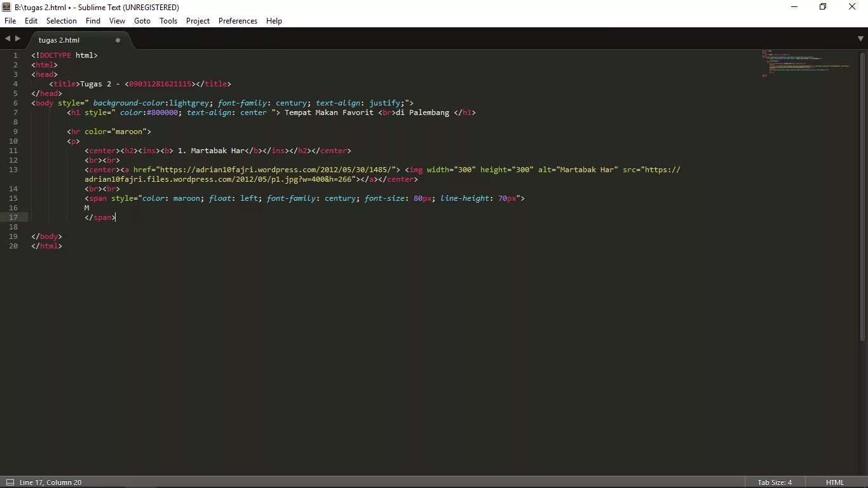Open the Find menu
Viewport: 868px width, 488px height.
pos(93,21)
